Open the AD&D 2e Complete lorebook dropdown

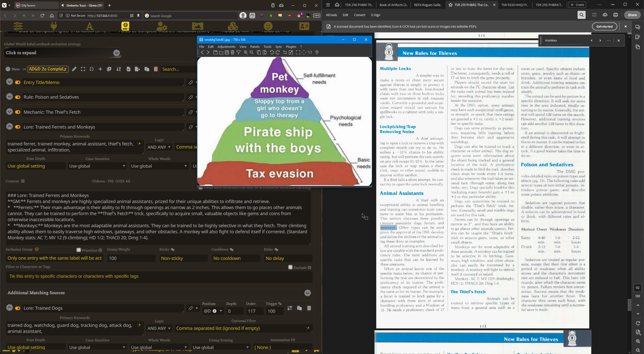pos(48,69)
